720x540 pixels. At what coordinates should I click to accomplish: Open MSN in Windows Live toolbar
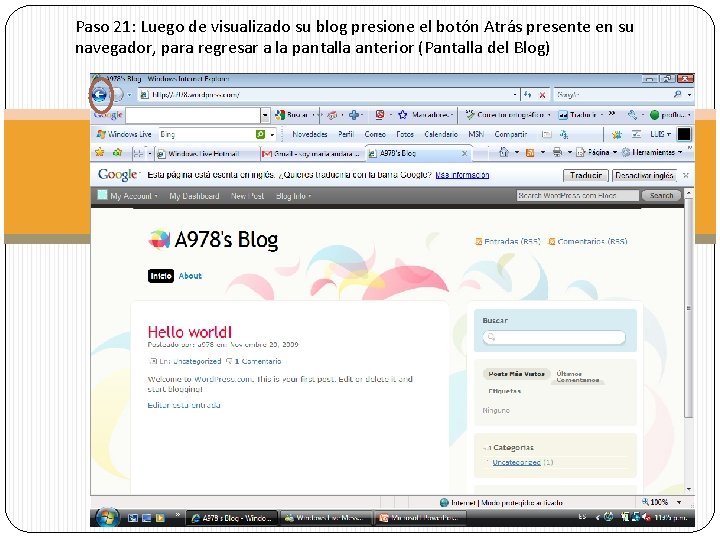[476, 134]
